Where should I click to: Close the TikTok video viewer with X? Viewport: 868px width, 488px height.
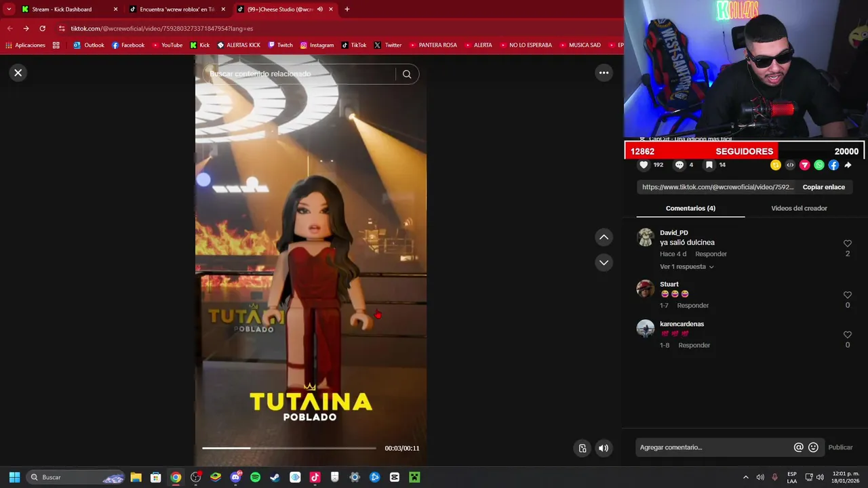(x=18, y=73)
